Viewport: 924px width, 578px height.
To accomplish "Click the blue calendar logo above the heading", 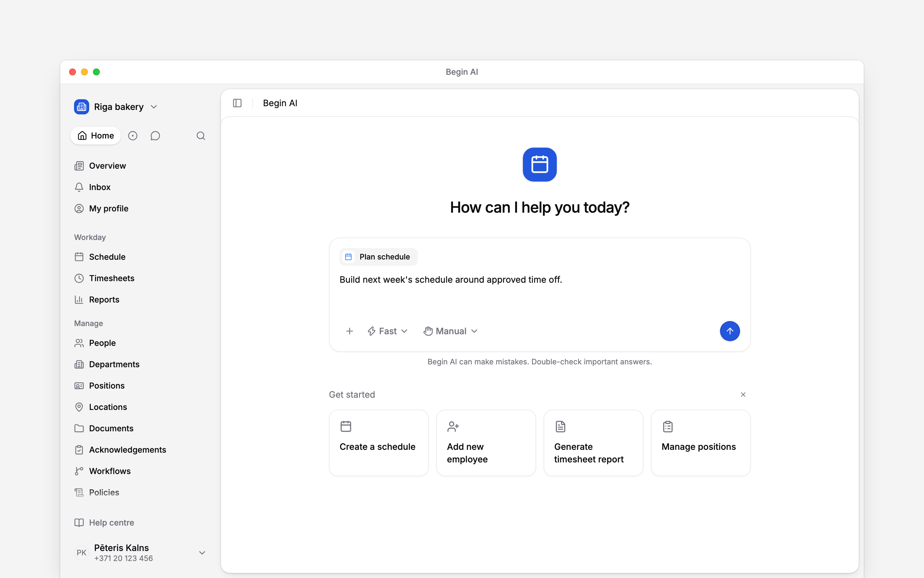I will click(x=540, y=164).
